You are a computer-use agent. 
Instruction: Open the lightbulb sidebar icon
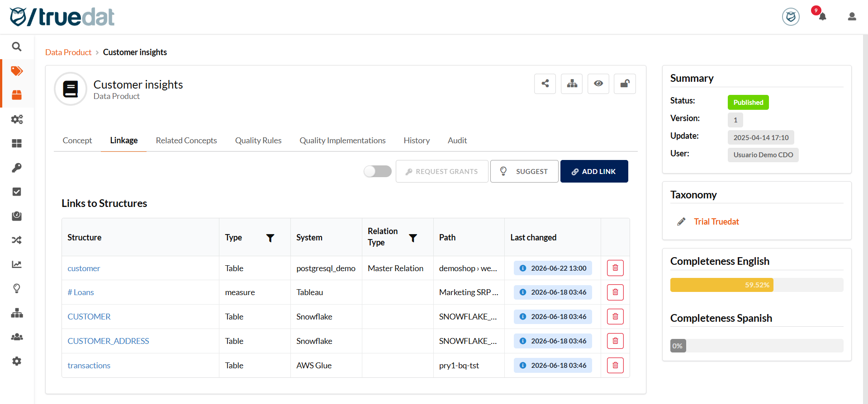17,288
